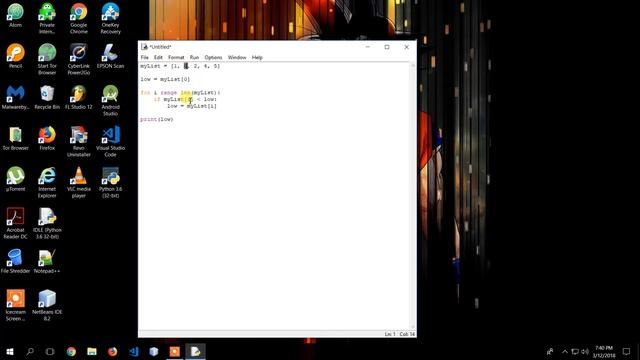Select the Notepad++ desktop shortcut
Screen dimensions: 640x360
tap(47, 261)
